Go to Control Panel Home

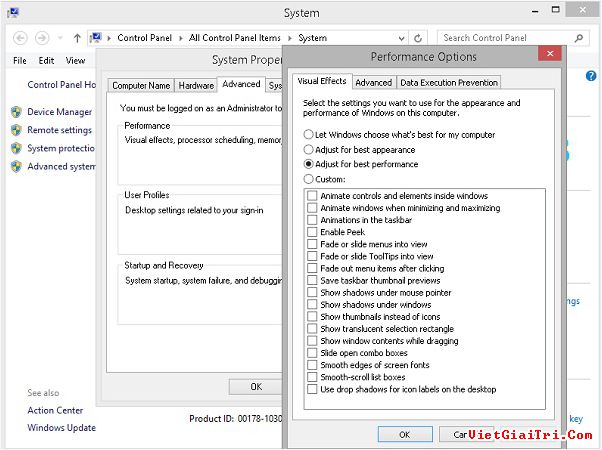(61, 84)
